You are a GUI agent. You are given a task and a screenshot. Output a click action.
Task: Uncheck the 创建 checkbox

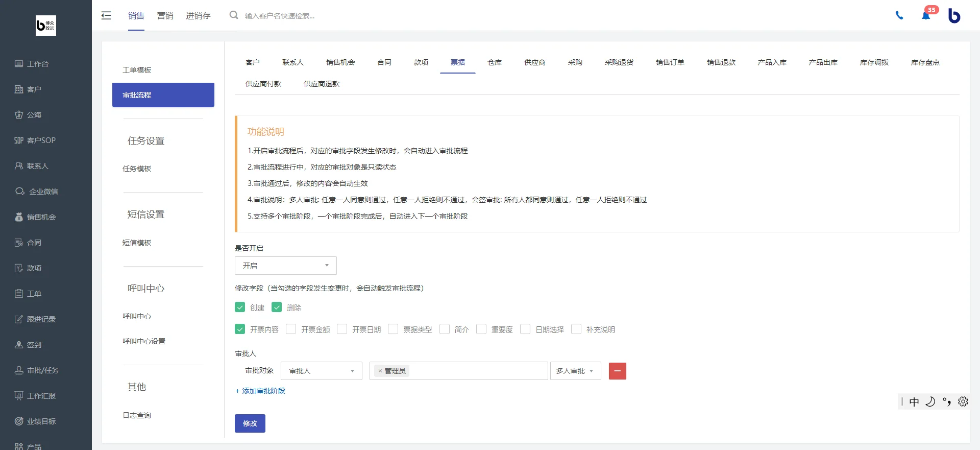click(240, 307)
